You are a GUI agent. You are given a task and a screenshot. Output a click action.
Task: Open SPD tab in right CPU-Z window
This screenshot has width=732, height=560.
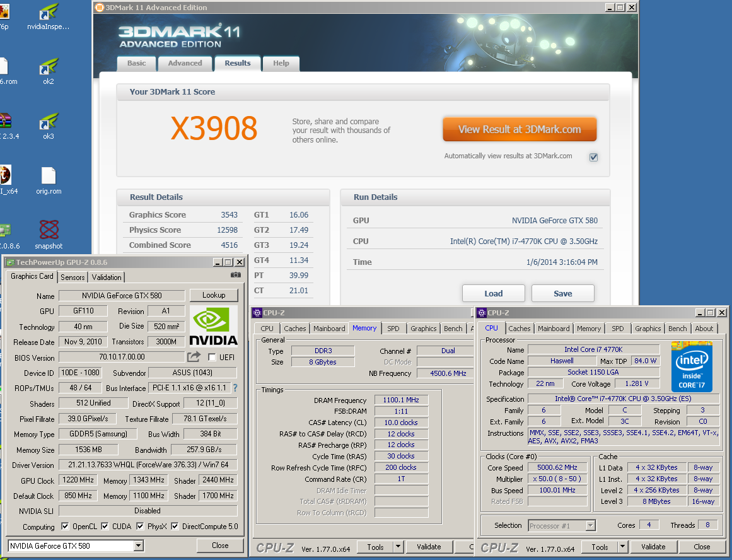click(x=618, y=329)
